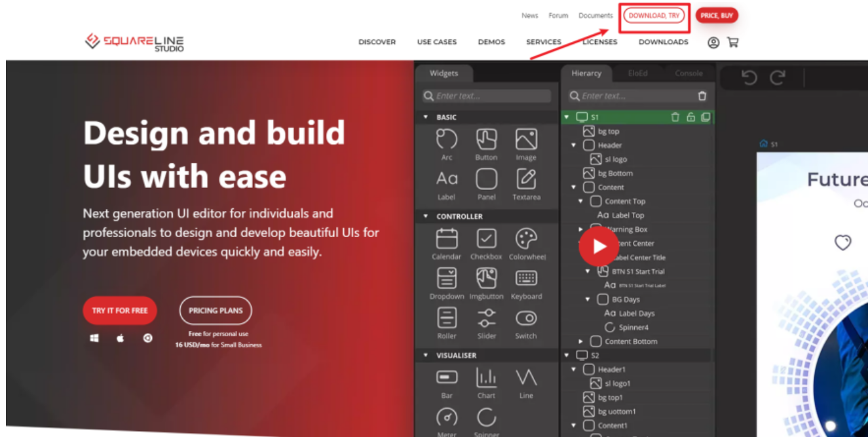Collapse the BASIC widgets section

[425, 117]
